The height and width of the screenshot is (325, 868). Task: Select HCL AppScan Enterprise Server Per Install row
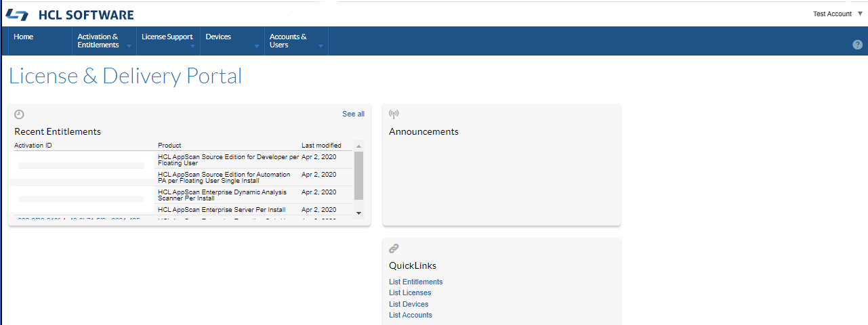coord(183,210)
